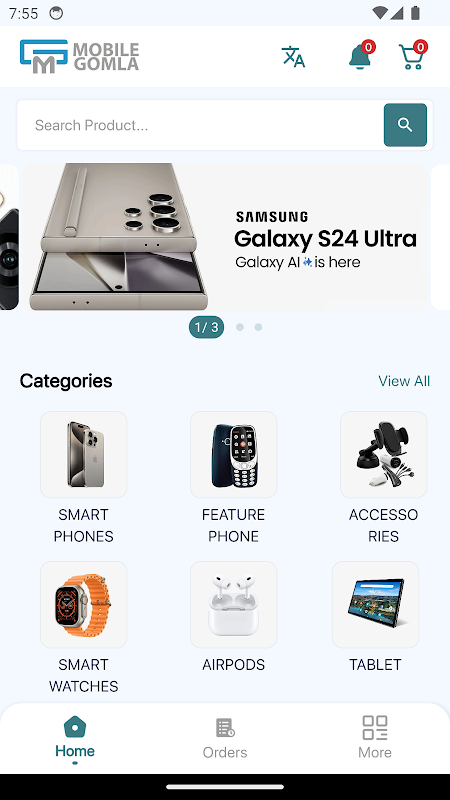Image resolution: width=450 pixels, height=800 pixels.
Task: Tap the 1/3 slide indicator pill
Action: [x=207, y=327]
